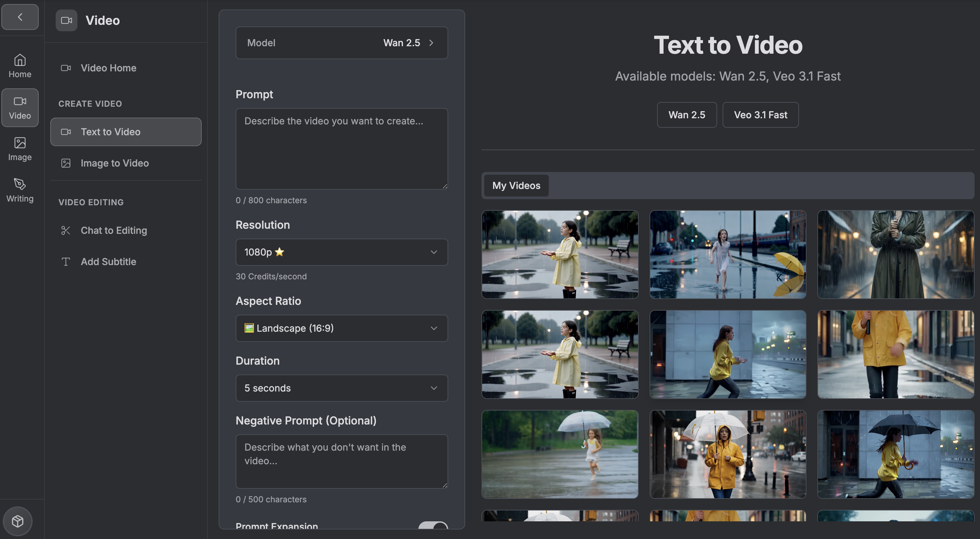Switch to the Veo 3.1 Fast model
The width and height of the screenshot is (980, 539).
point(760,115)
